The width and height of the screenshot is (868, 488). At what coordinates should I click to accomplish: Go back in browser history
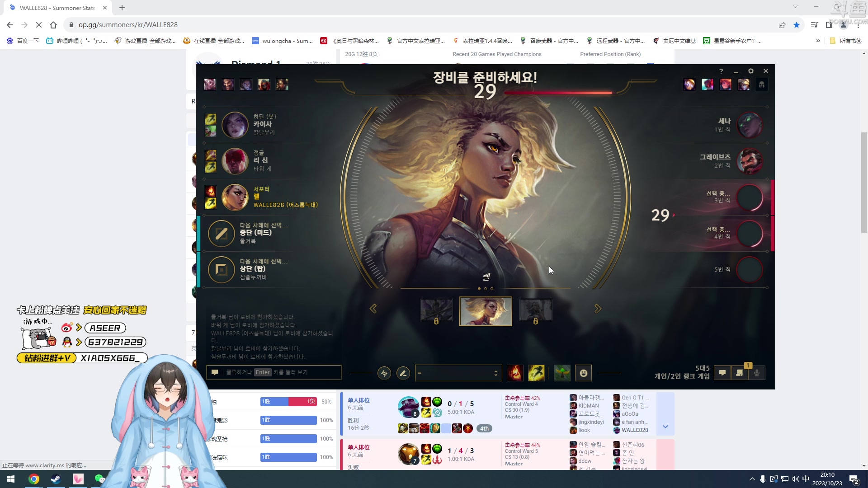point(10,25)
